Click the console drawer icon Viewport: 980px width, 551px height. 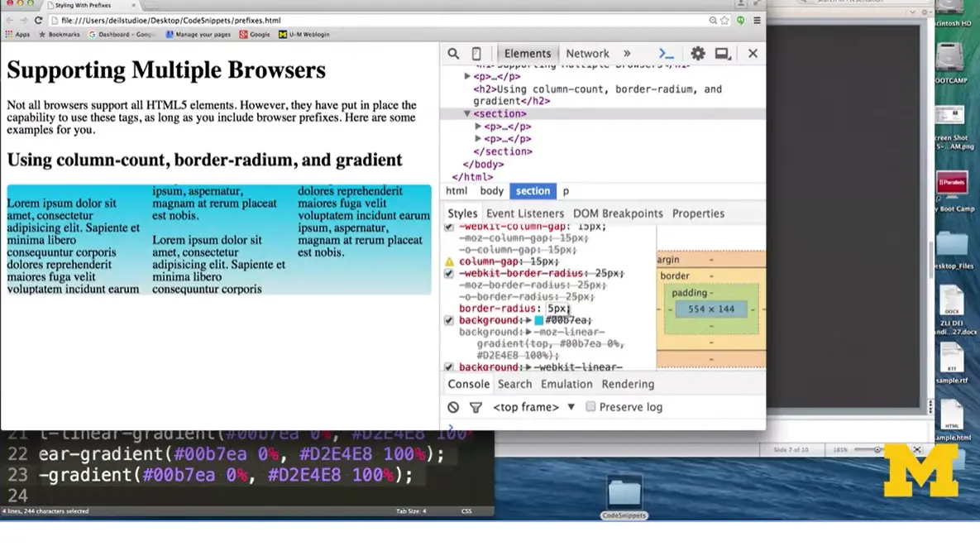[x=666, y=52]
